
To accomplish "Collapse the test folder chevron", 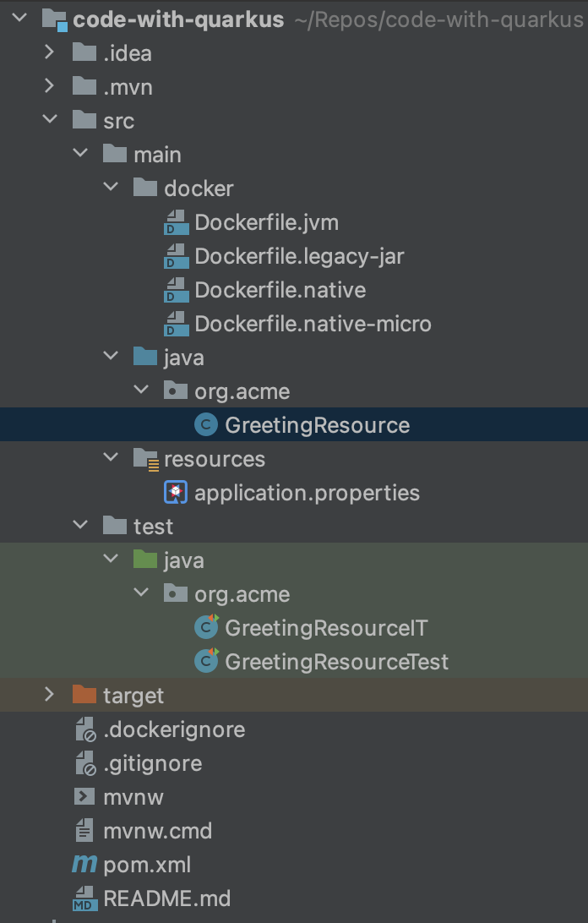I will pos(80,525).
